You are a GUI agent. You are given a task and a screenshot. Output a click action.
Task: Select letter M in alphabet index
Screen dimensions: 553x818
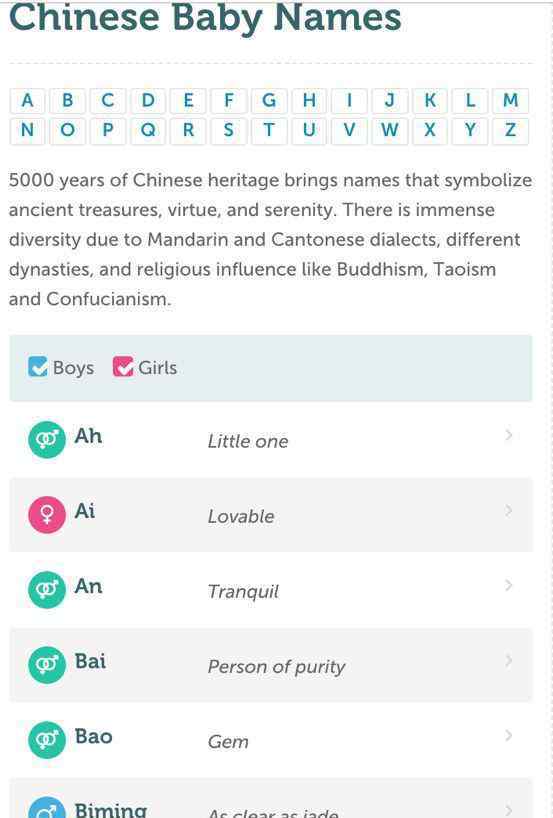(x=510, y=100)
